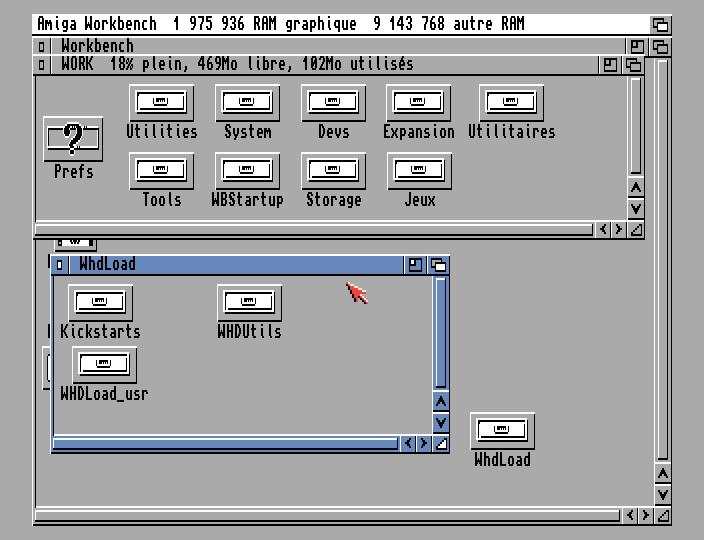704x540 pixels.
Task: Click the WhdLoad window resize gadget
Action: click(441, 443)
